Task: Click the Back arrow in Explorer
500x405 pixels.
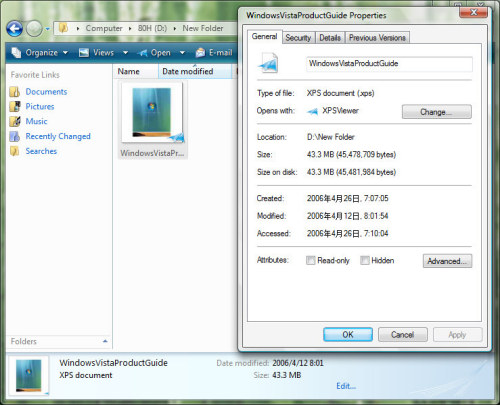Action: [x=15, y=29]
